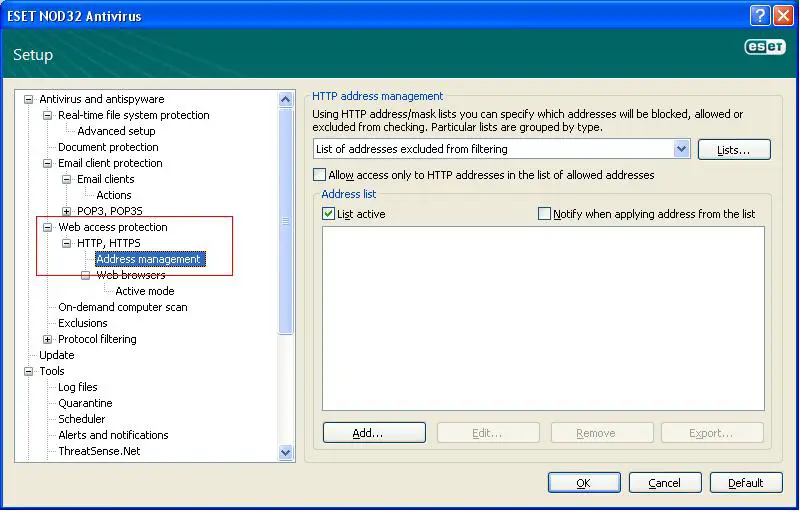The width and height of the screenshot is (800, 513).
Task: Click the tree scrollbar down arrow
Action: tap(286, 452)
